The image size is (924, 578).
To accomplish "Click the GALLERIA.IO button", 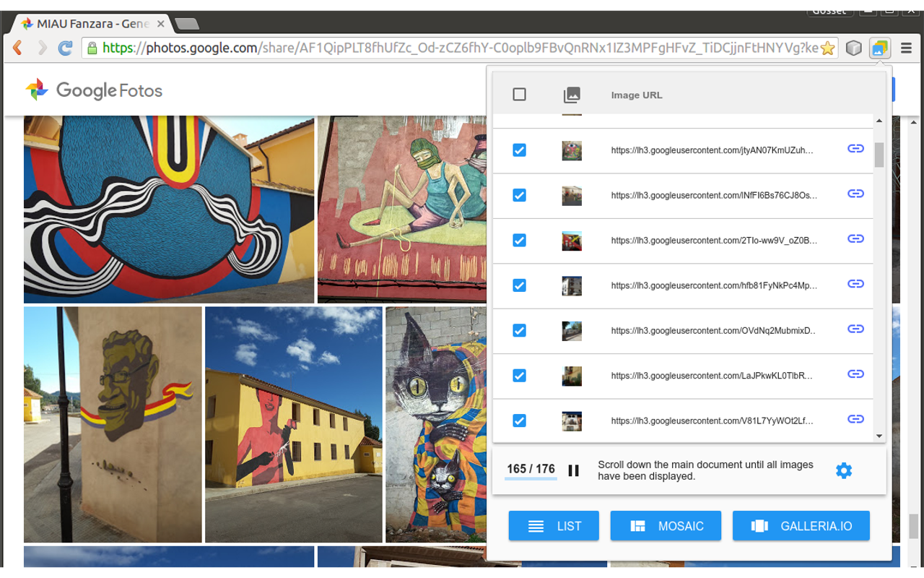I will [801, 526].
